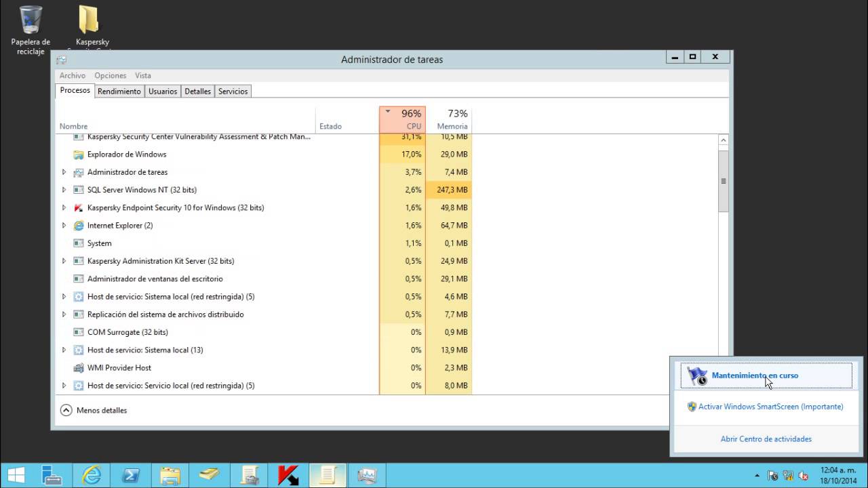This screenshot has height=488, width=868.
Task: Expand Replicación del sistema de archivos distribuido
Action: pos(64,314)
